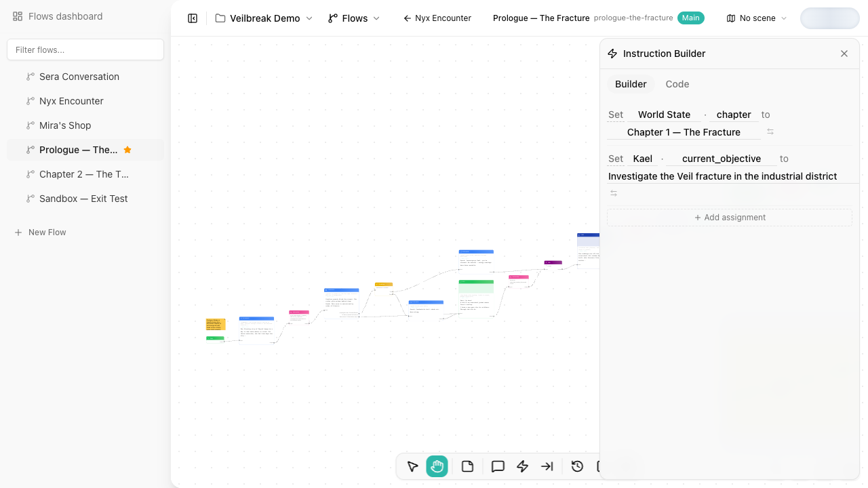The width and height of the screenshot is (868, 488).
Task: Click the Add assignment button
Action: tap(730, 218)
